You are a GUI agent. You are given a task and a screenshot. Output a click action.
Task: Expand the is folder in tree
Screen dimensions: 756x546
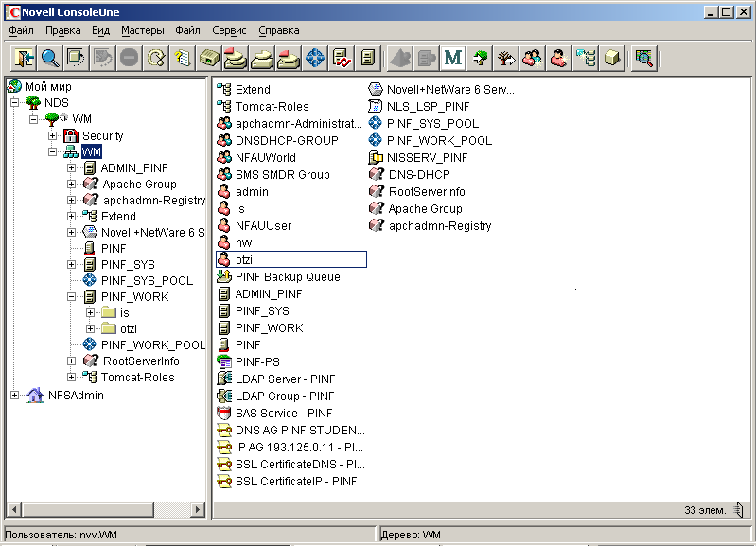click(x=90, y=312)
